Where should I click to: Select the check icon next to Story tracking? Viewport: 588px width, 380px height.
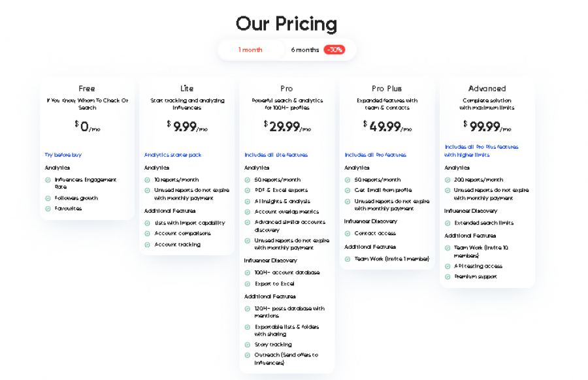[x=247, y=345]
